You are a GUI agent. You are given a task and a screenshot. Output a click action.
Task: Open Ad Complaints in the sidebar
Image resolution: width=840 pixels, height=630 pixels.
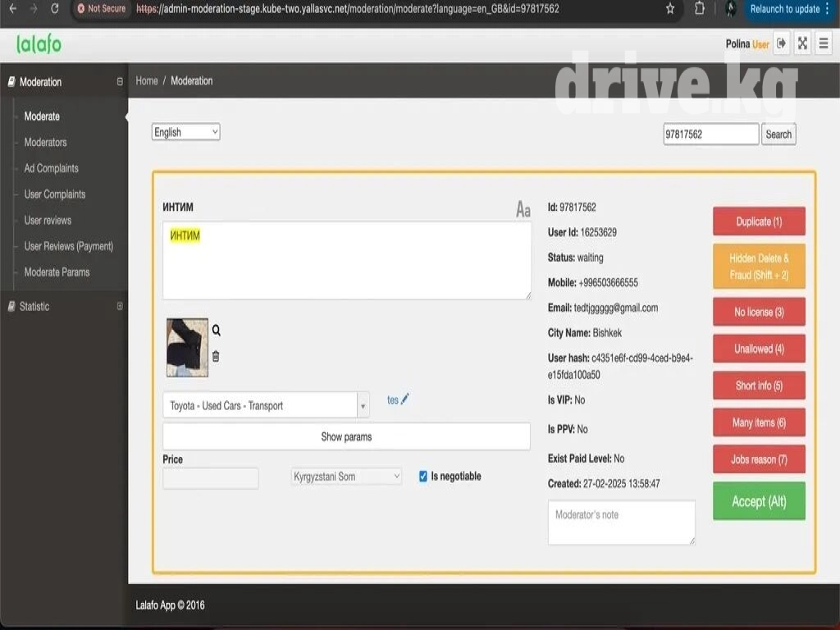[51, 168]
